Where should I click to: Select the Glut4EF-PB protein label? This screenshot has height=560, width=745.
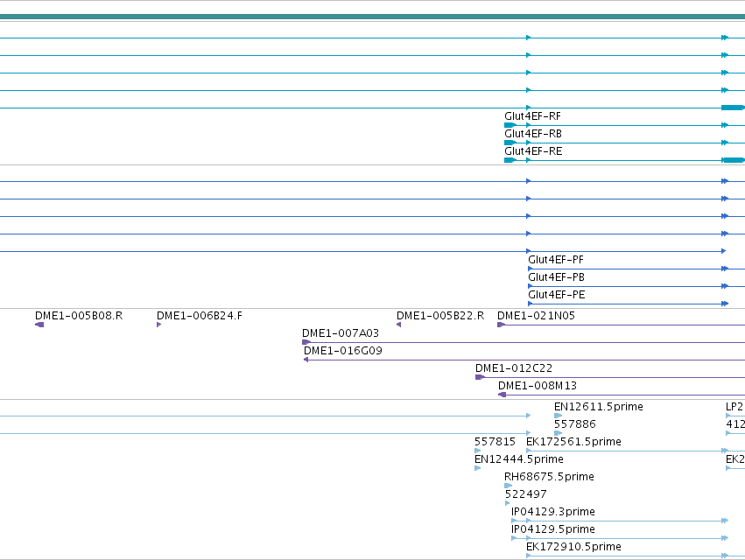click(557, 277)
